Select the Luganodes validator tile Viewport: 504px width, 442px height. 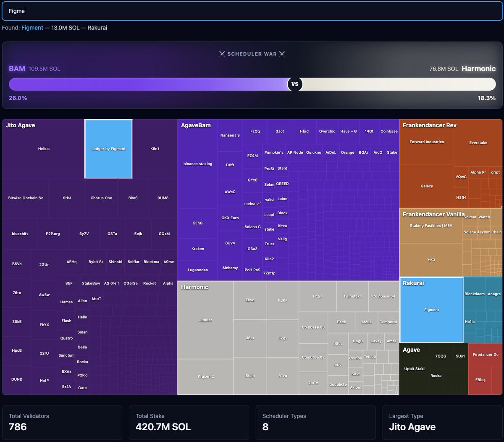(198, 270)
